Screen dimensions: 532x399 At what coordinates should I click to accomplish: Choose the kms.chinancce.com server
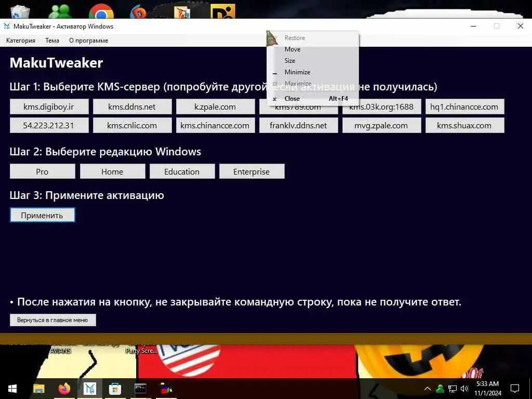[x=216, y=125]
